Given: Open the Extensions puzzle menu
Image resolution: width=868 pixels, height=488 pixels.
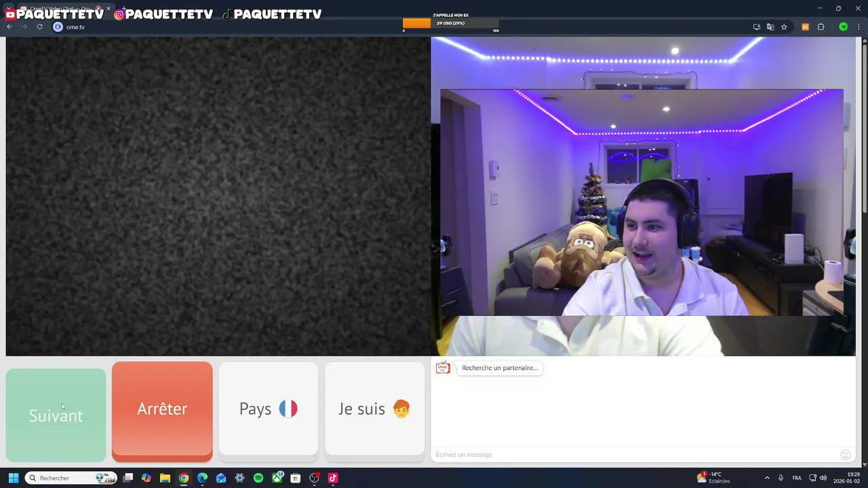Looking at the screenshot, I should coord(821,27).
